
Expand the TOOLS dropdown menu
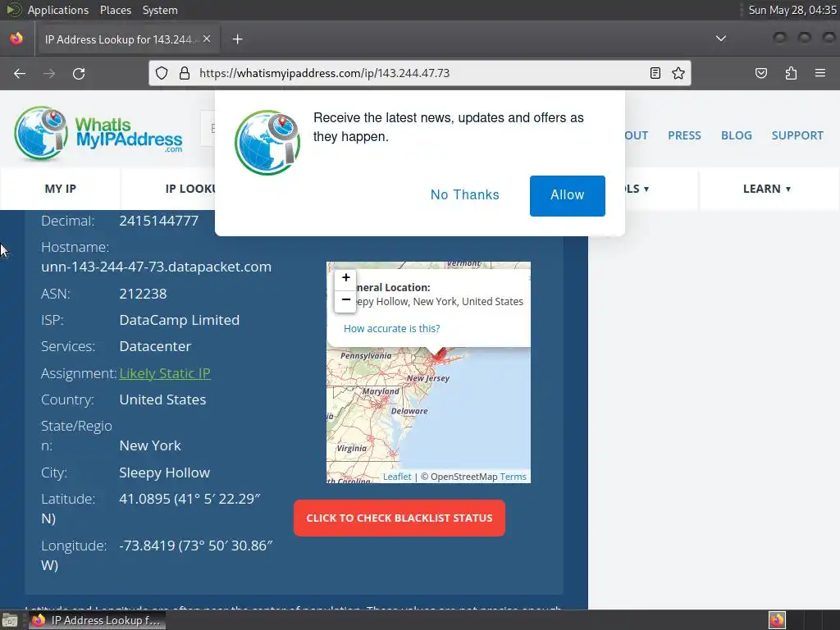point(637,189)
